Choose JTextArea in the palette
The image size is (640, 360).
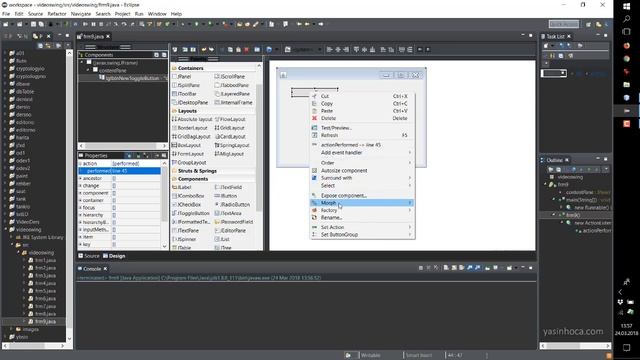(x=229, y=213)
